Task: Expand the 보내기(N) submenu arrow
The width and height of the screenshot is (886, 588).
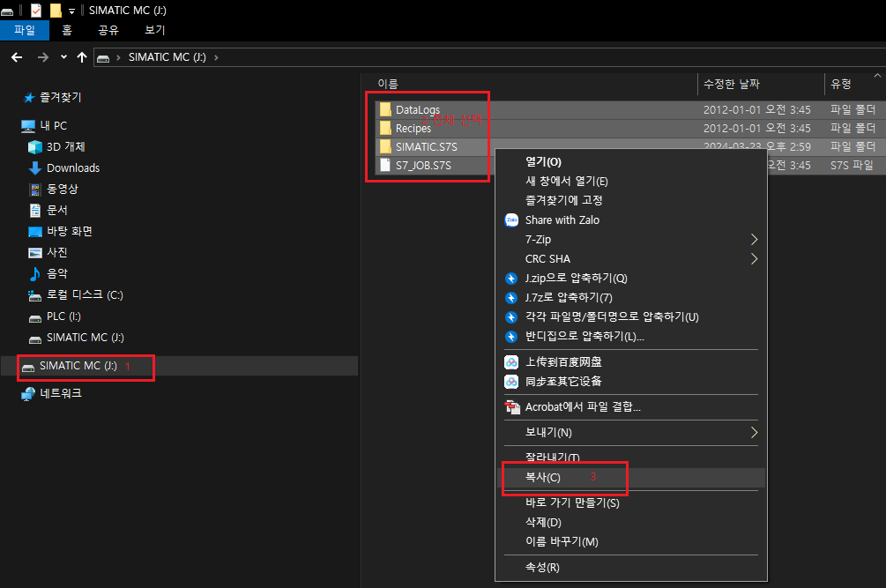Action: tap(754, 433)
